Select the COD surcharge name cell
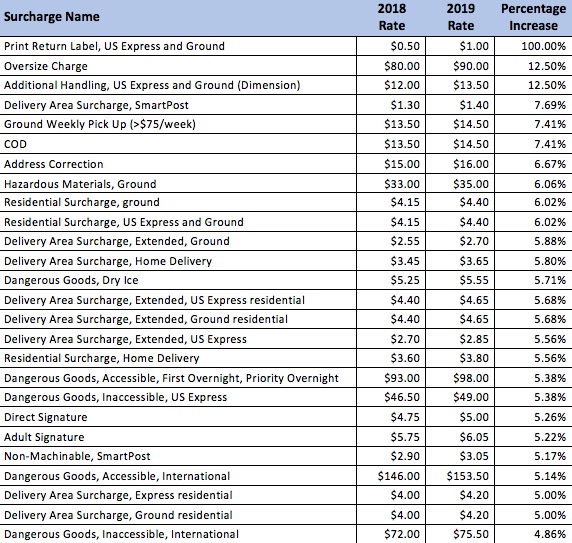 (178, 144)
